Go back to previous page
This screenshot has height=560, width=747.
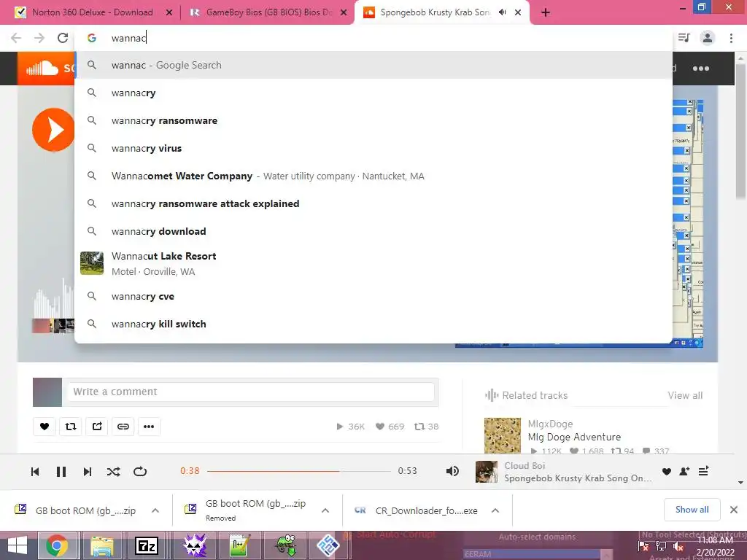pos(16,38)
